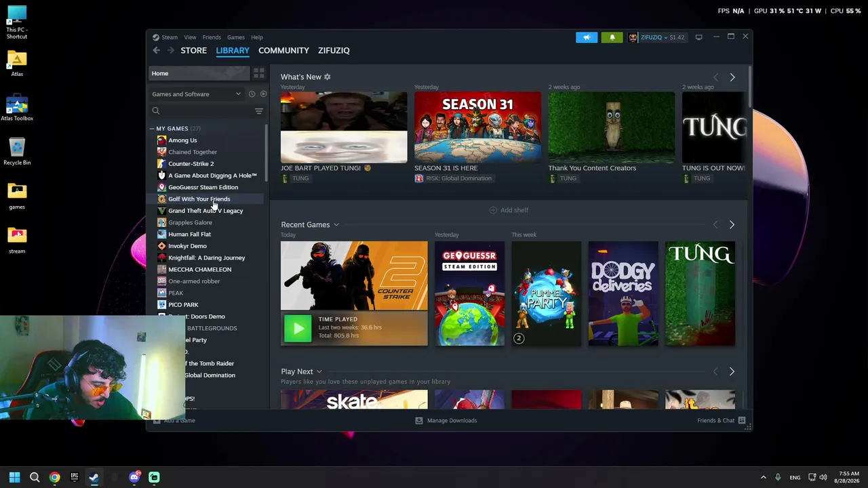Open GeoGuessr Steam Edition recent game cover
Viewport: 868px width, 488px height.
pyautogui.click(x=469, y=293)
